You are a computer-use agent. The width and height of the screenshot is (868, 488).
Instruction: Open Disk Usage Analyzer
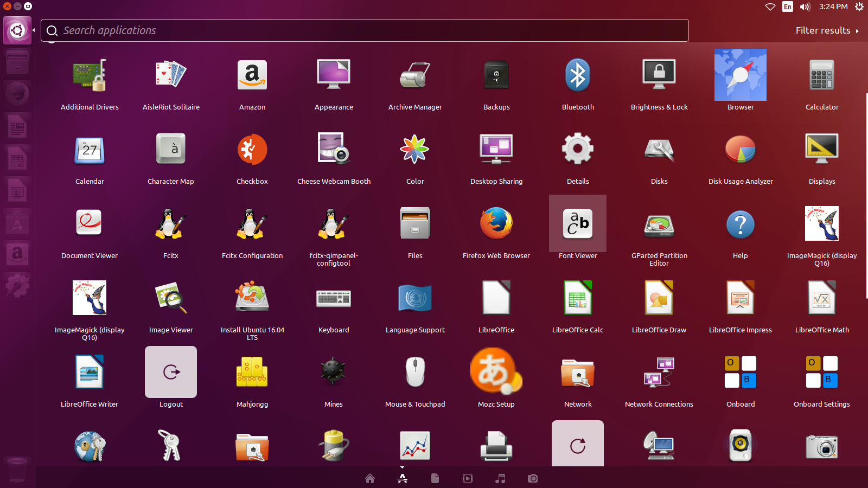tap(741, 149)
